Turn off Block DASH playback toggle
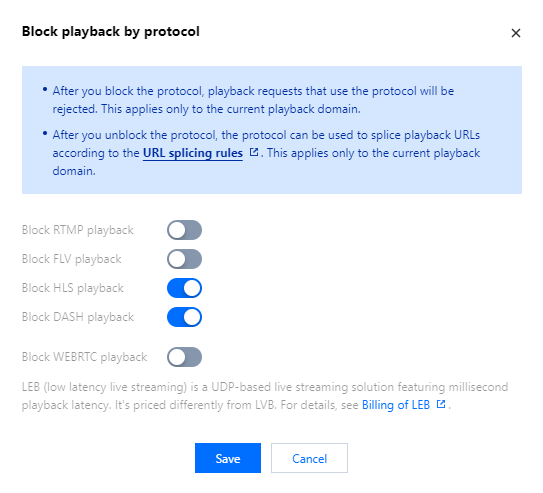Screen dimensions: 543x493 (185, 317)
